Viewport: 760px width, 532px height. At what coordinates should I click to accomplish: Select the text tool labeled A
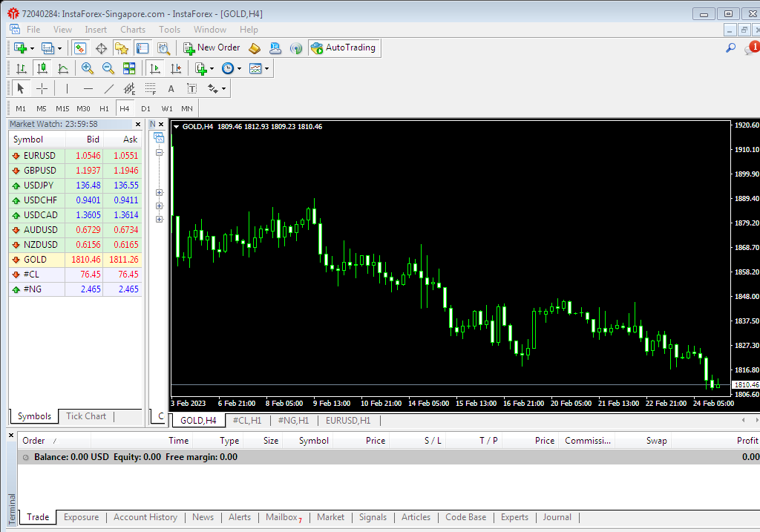click(171, 89)
